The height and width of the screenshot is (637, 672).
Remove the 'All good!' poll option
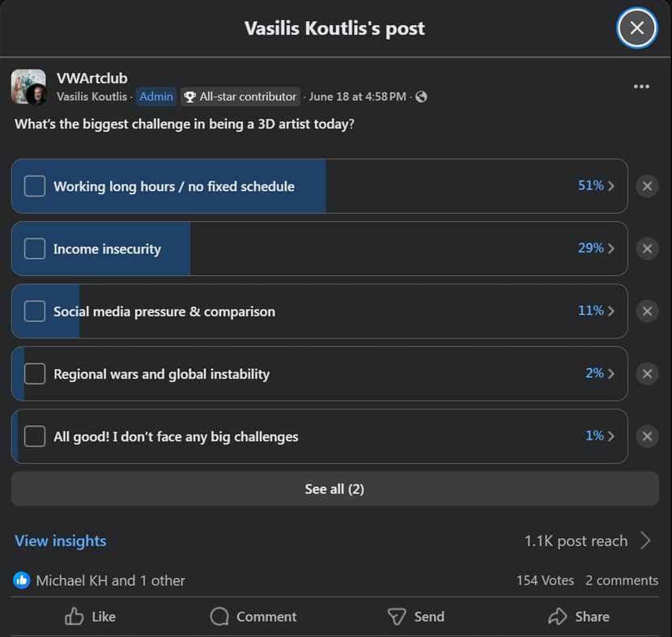647,436
